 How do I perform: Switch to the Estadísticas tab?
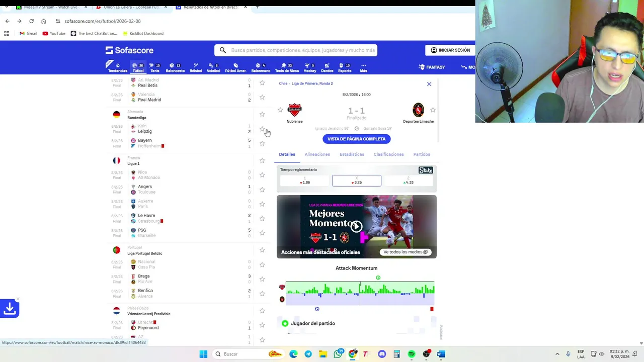click(x=352, y=154)
